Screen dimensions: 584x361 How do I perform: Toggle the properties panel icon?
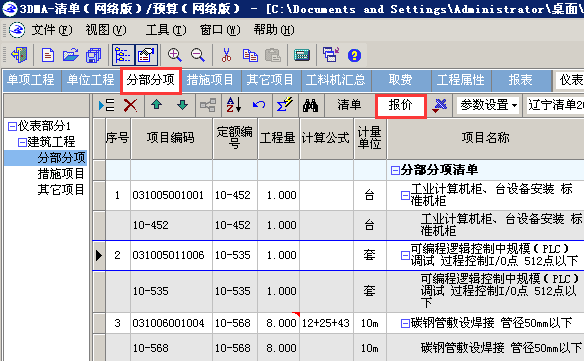coord(146,55)
